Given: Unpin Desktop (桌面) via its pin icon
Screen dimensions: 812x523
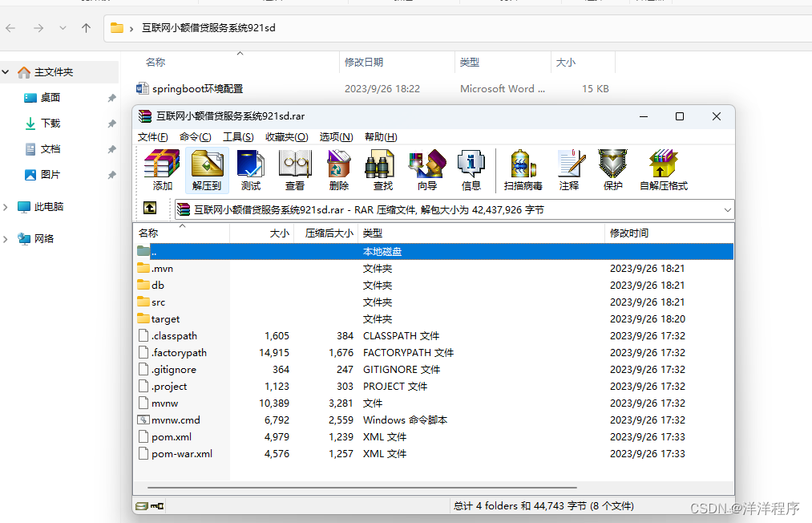Looking at the screenshot, I should pos(111,98).
